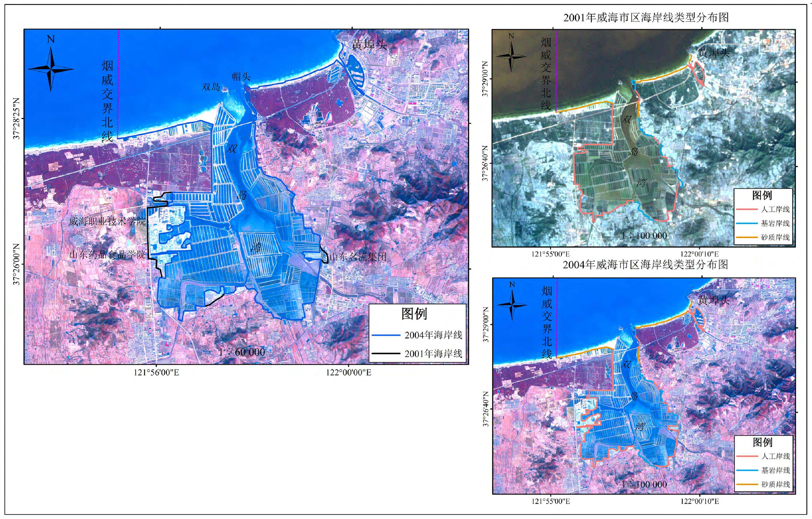Click the 图例 heading in the main map legend
The width and height of the screenshot is (812, 519).
click(x=414, y=314)
